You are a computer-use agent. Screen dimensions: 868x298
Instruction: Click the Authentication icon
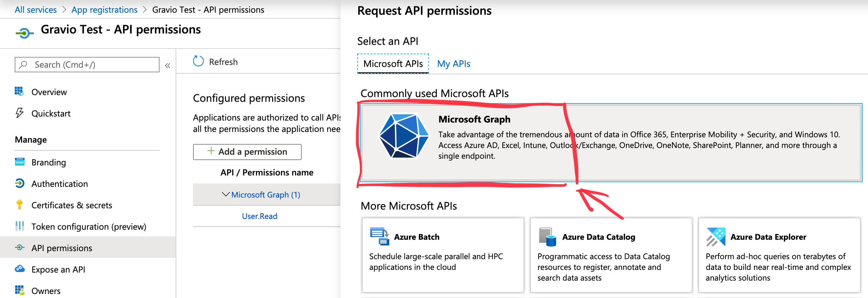(19, 183)
